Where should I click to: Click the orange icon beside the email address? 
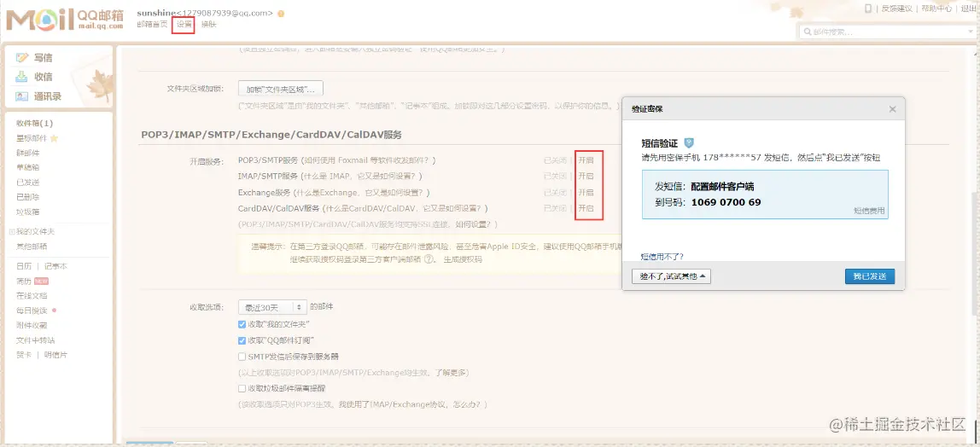point(281,13)
